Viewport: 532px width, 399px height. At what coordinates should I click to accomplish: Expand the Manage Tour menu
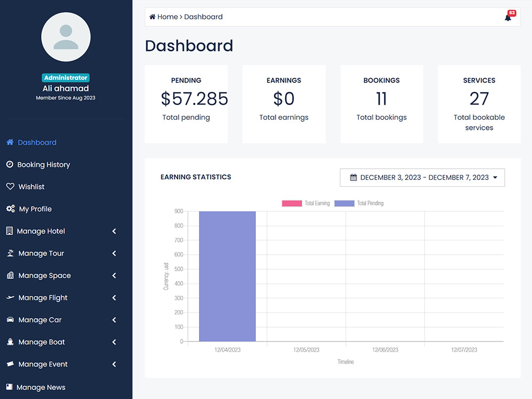pos(114,253)
